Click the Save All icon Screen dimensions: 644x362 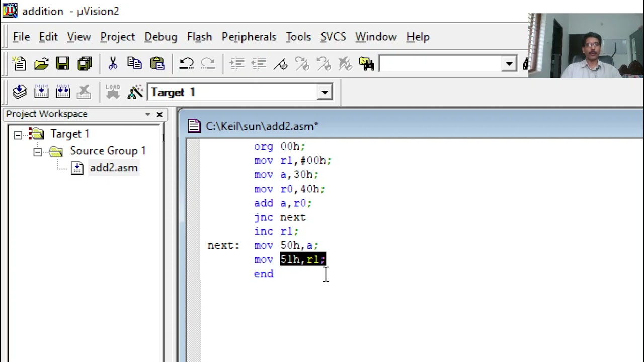85,64
